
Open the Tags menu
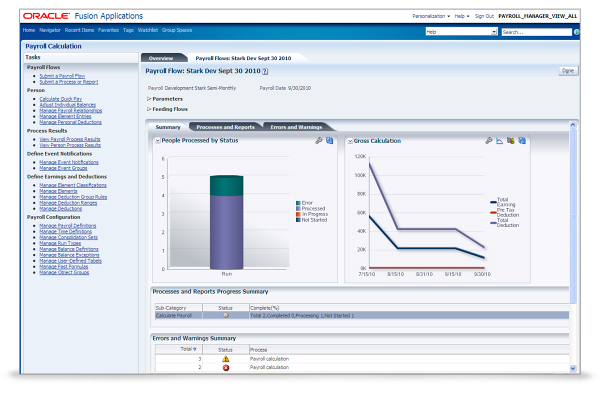point(128,30)
